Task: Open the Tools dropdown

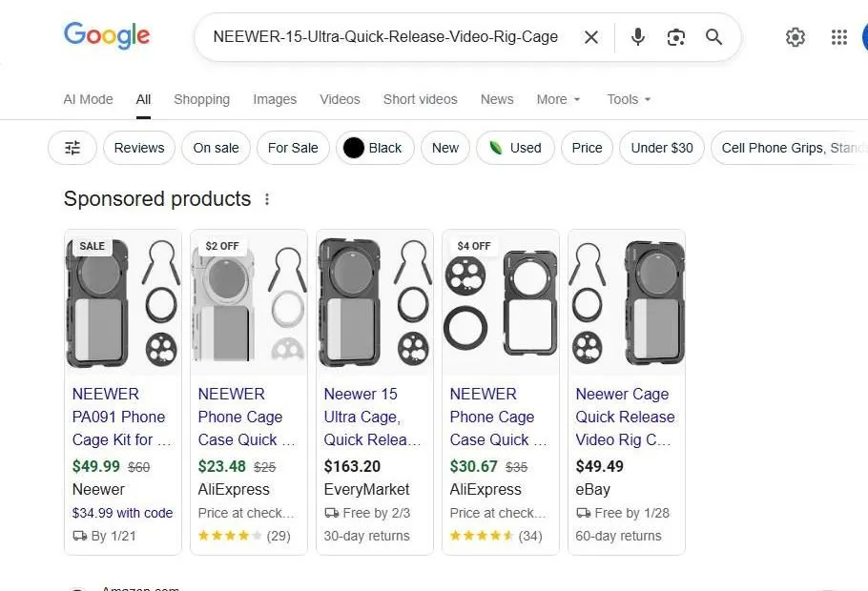Action: (x=628, y=99)
